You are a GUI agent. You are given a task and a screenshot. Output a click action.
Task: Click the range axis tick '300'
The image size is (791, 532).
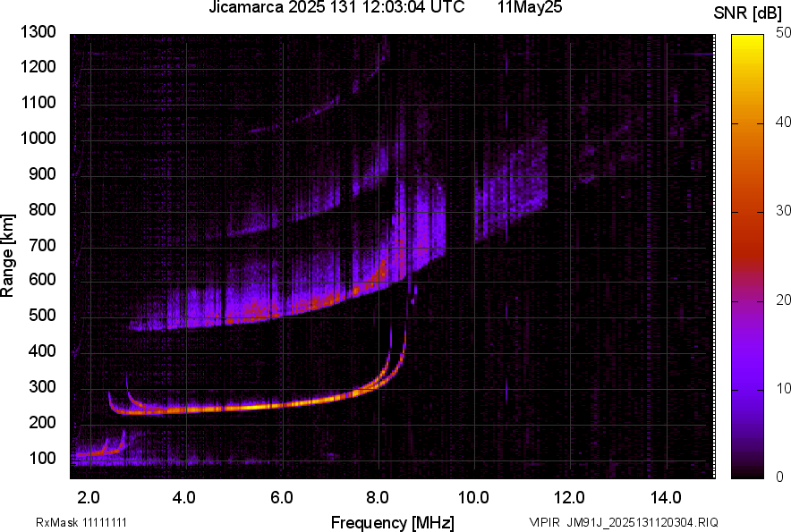coord(42,387)
